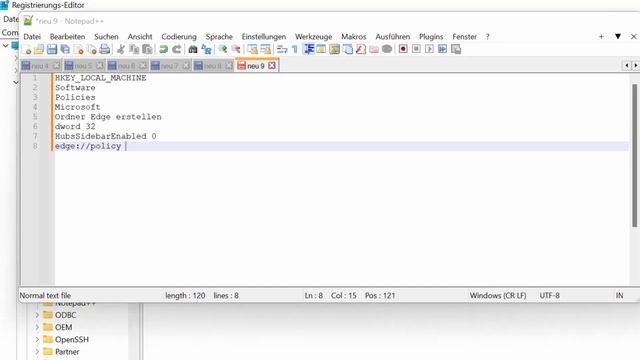Viewport: 640px width, 360px height.
Task: Paste clipboard via toolbar icon
Action: click(147, 50)
